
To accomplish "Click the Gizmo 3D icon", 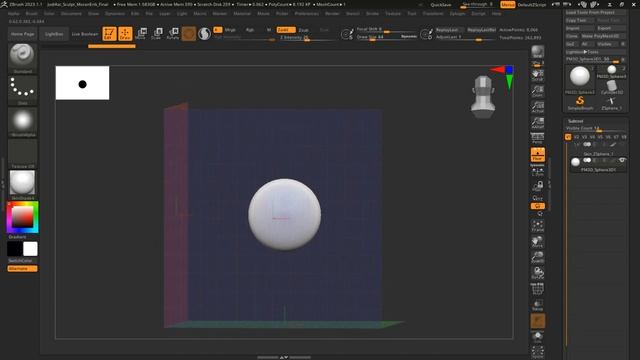I will 189,33.
